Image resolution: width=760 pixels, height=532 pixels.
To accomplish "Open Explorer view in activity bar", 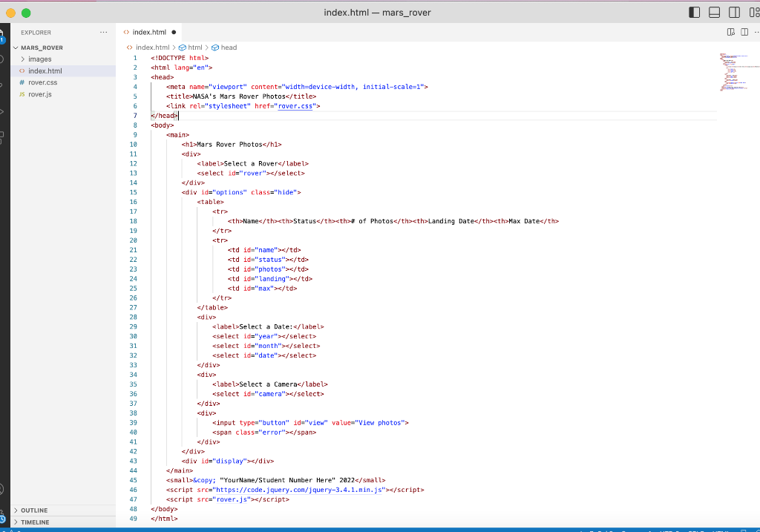I will point(2,34).
